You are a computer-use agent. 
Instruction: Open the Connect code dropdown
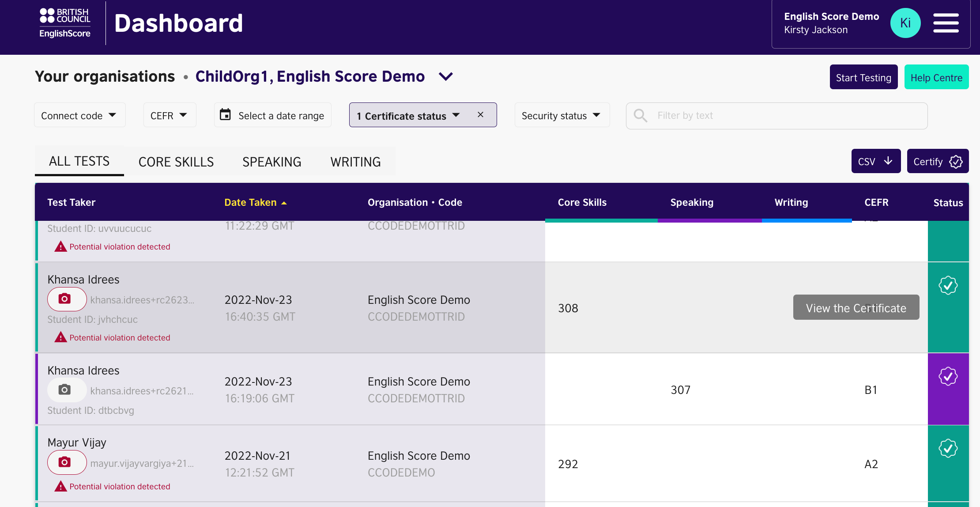pos(80,115)
